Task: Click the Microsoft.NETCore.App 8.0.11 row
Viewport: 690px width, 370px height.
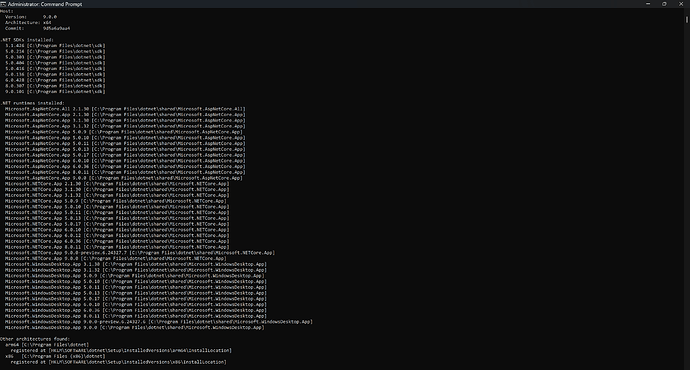Action: click(x=117, y=247)
